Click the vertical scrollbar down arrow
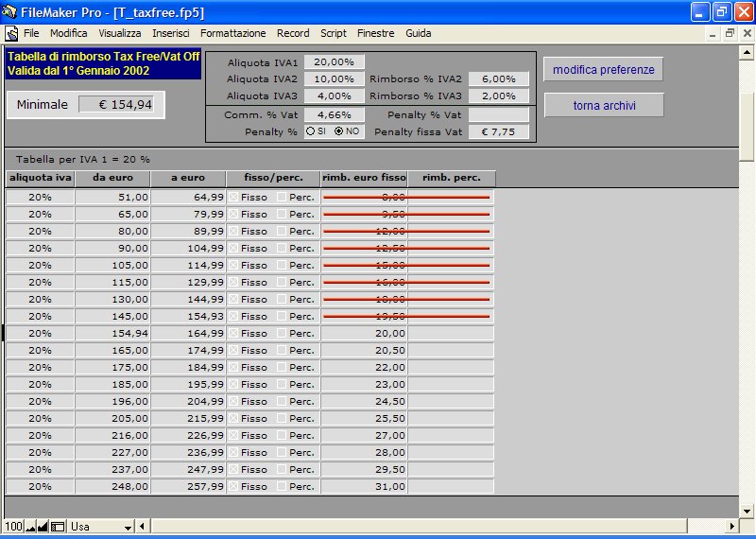The image size is (756, 539). (x=747, y=511)
